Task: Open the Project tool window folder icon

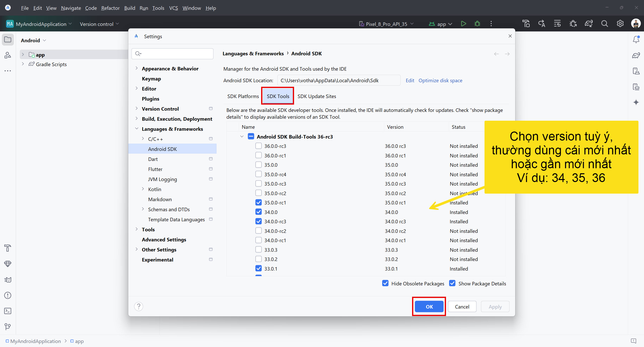Action: click(x=8, y=40)
